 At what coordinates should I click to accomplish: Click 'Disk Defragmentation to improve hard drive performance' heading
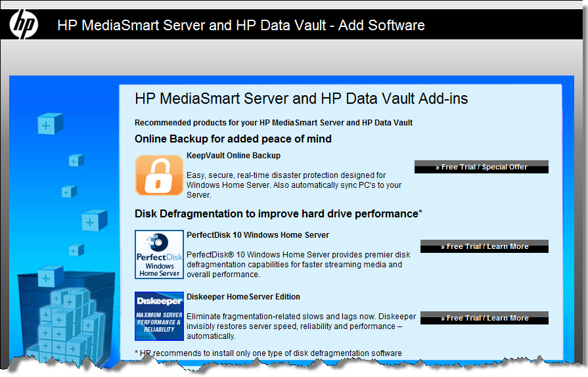(x=279, y=213)
